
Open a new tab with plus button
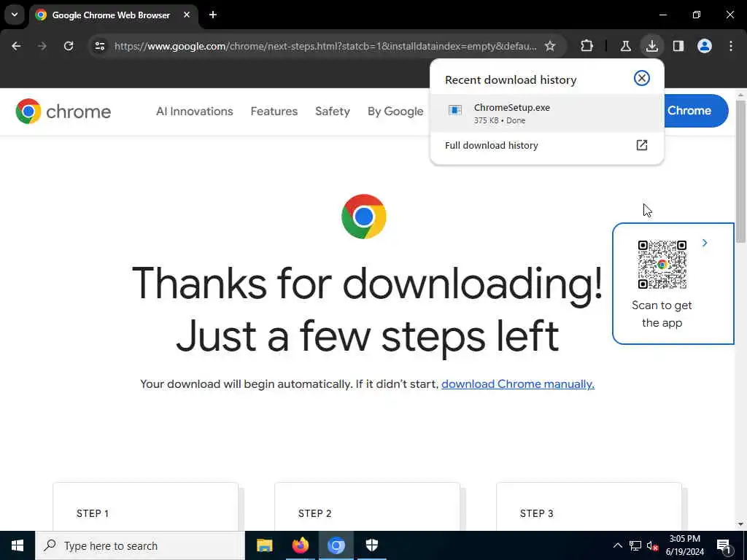[213, 15]
